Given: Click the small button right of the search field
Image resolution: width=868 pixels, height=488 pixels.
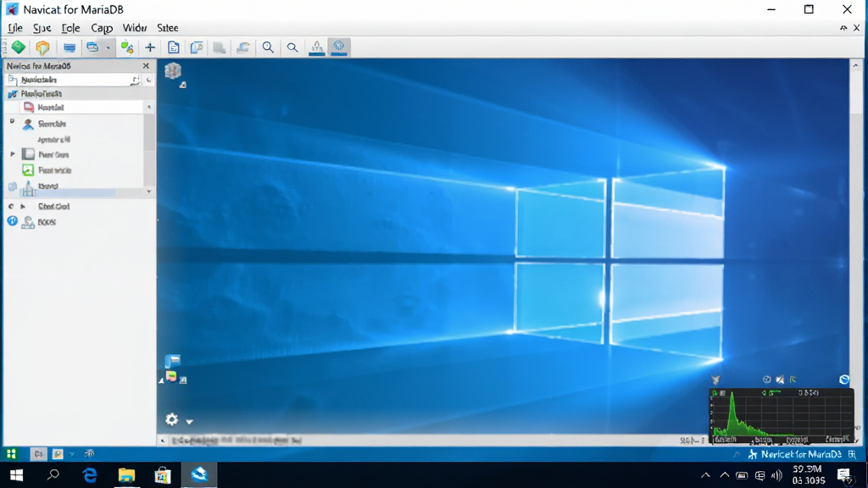Looking at the screenshot, I should [x=148, y=80].
